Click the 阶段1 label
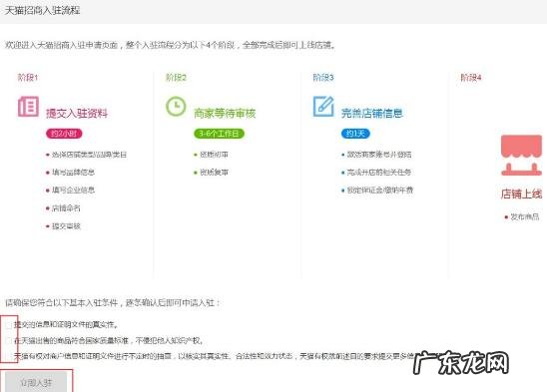Screen dimensions: 547x392 click(x=28, y=78)
